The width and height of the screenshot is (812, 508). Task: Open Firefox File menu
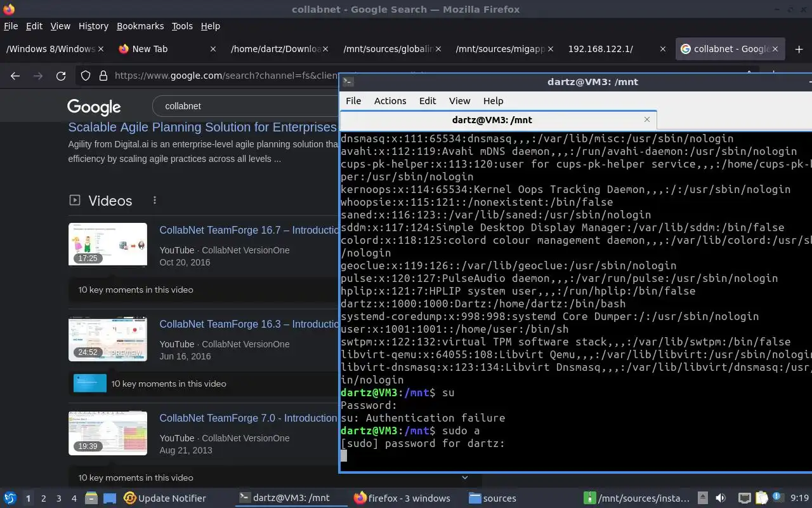click(x=11, y=26)
